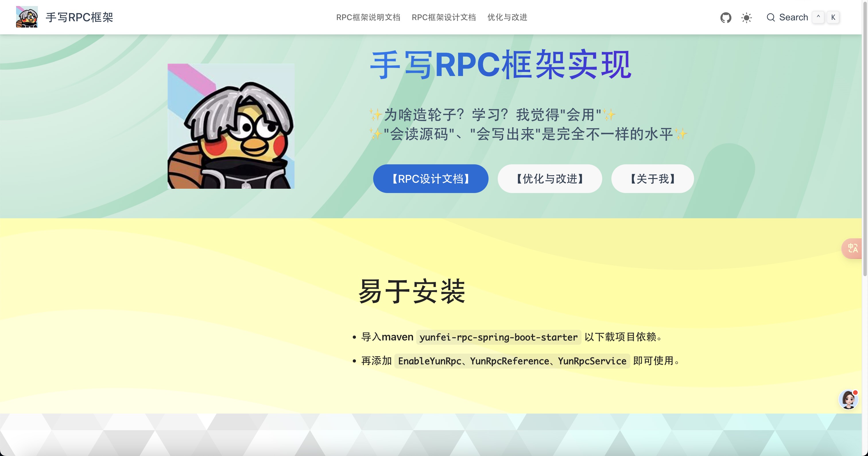The image size is (868, 456).
Task: Click the site logo avatar in navbar
Action: (x=27, y=17)
